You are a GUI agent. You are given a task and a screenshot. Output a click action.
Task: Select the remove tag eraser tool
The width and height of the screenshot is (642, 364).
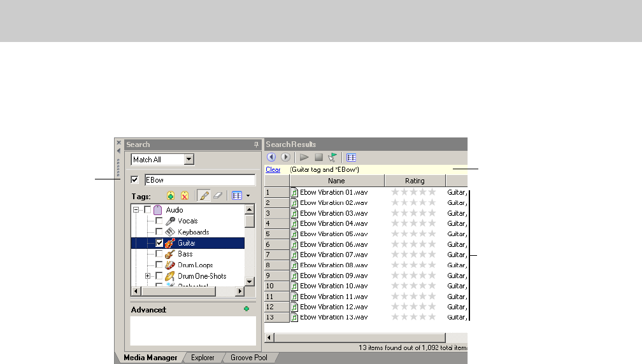pyautogui.click(x=218, y=195)
